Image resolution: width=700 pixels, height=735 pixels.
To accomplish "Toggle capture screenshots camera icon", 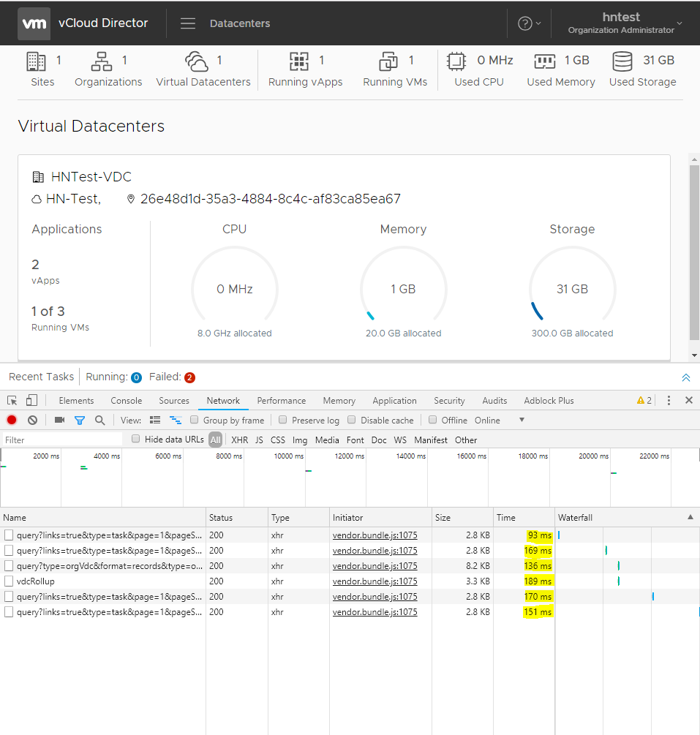I will point(59,420).
